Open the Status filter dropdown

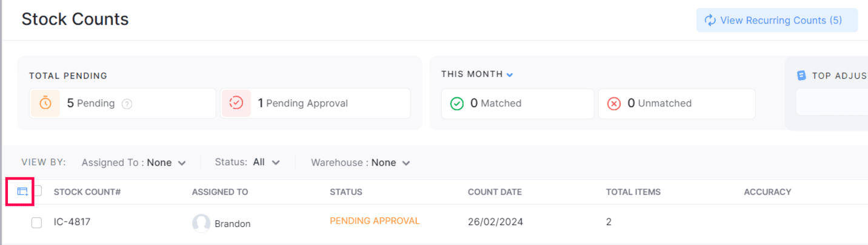coord(247,162)
